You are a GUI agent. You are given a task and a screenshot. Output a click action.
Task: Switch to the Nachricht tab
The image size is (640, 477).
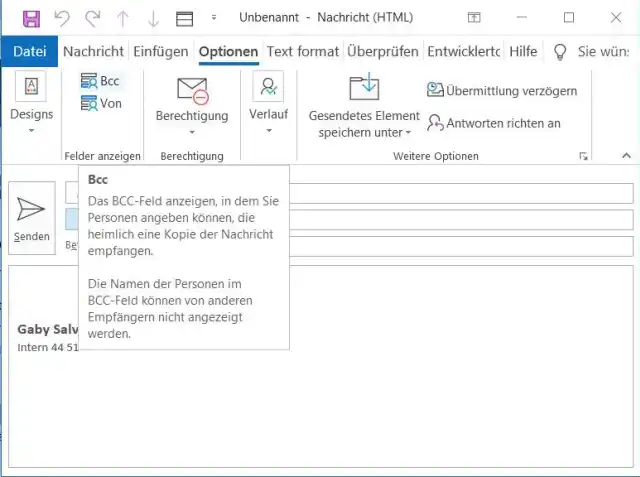tap(93, 51)
